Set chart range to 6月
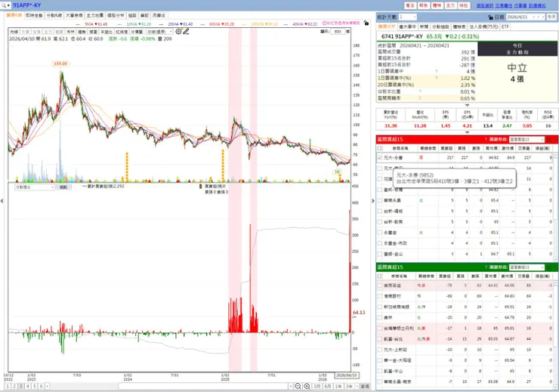Viewport: 559px width, 392px height. coord(328,386)
